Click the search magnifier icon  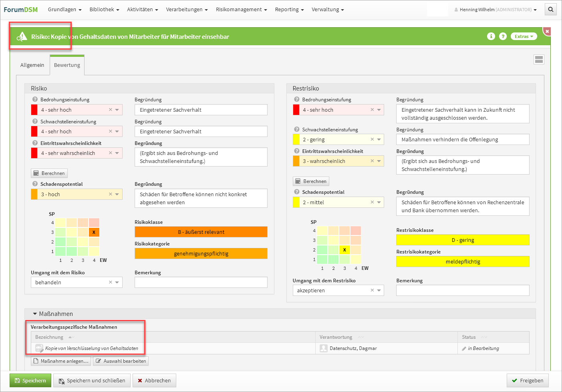pos(550,10)
